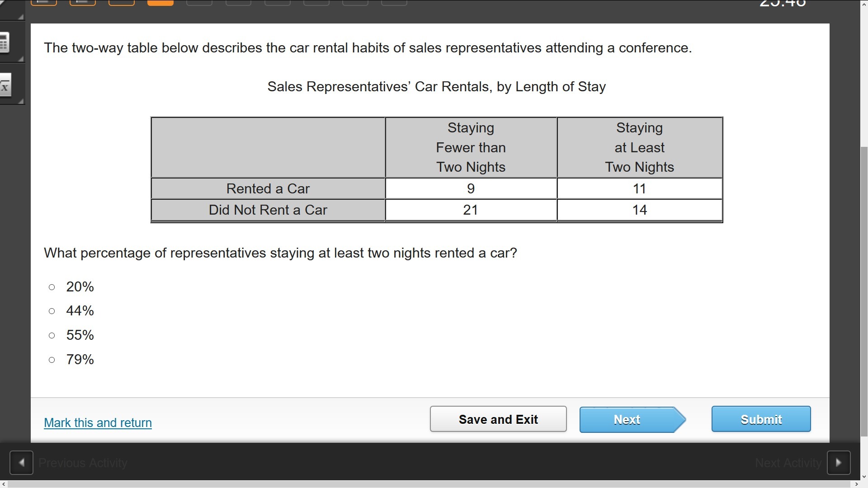Click the horizontal scrollbar left arrow
This screenshot has width=868, height=488.
coord(4,484)
